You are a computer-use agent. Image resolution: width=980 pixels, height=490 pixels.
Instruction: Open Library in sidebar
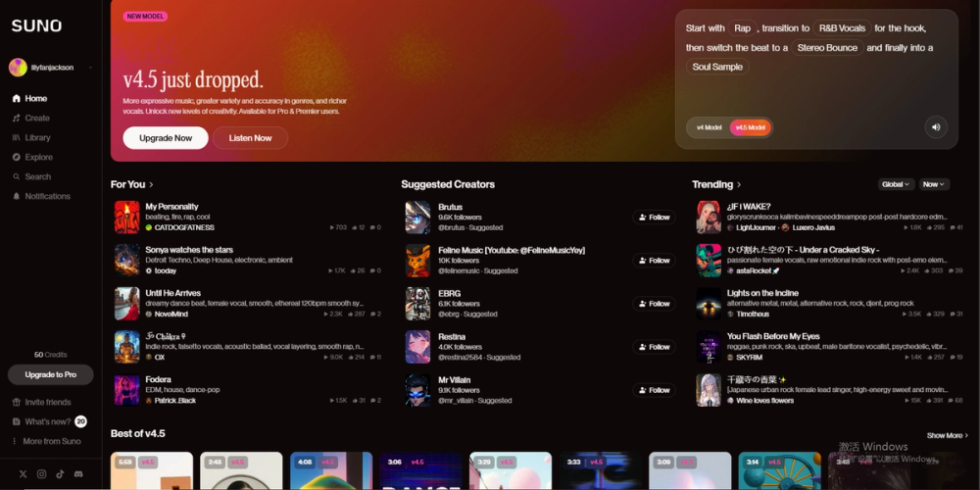click(x=31, y=137)
